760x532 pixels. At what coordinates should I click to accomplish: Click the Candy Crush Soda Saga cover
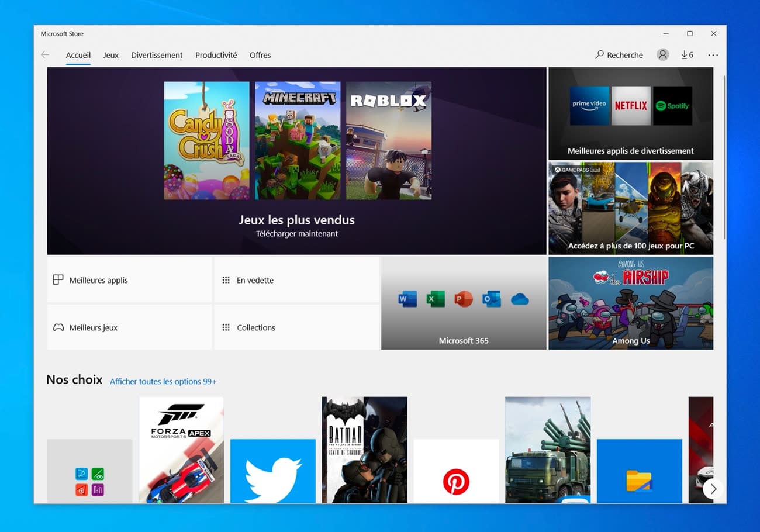pyautogui.click(x=206, y=140)
